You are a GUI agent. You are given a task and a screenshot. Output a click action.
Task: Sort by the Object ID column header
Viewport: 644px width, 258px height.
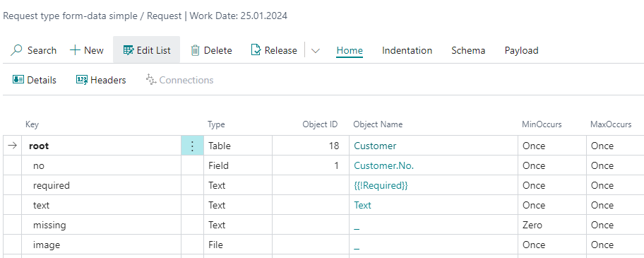click(320, 124)
